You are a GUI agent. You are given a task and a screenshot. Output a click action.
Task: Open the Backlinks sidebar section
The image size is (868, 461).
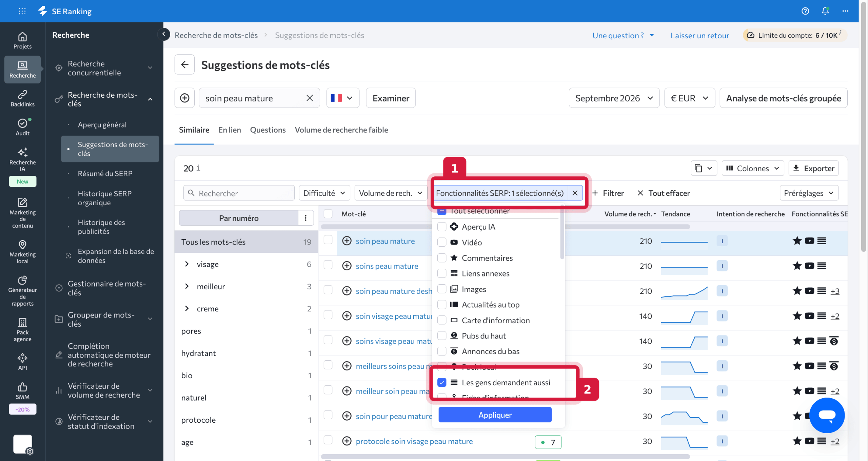click(22, 98)
